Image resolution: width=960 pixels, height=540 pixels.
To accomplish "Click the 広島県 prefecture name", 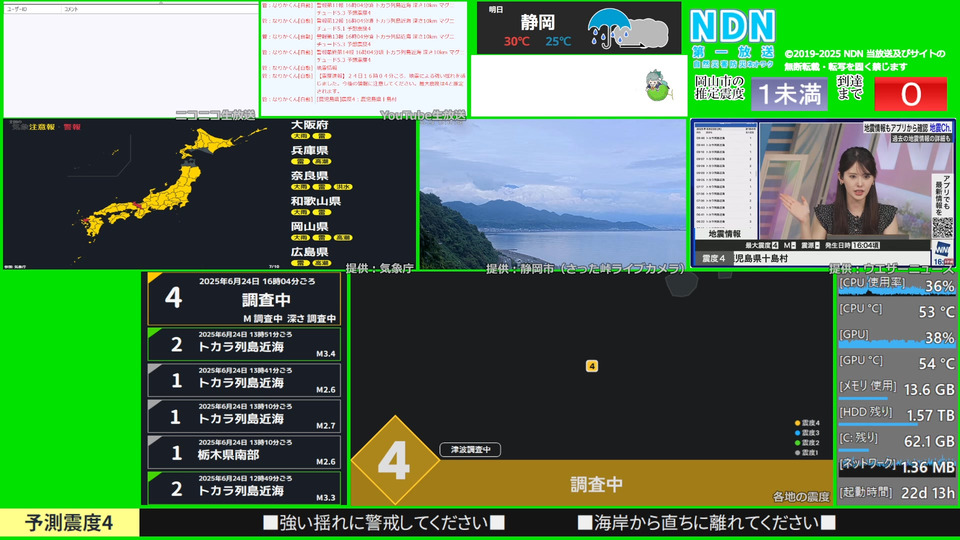I will pos(310,252).
